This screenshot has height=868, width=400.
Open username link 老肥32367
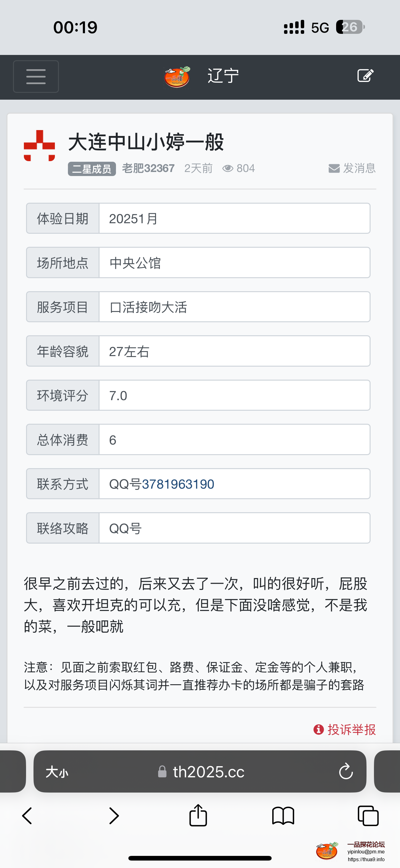pos(149,168)
